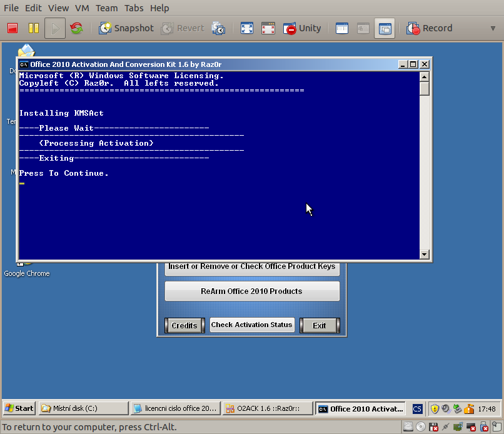
Task: Click the console window's system menu icon
Action: coord(24,64)
